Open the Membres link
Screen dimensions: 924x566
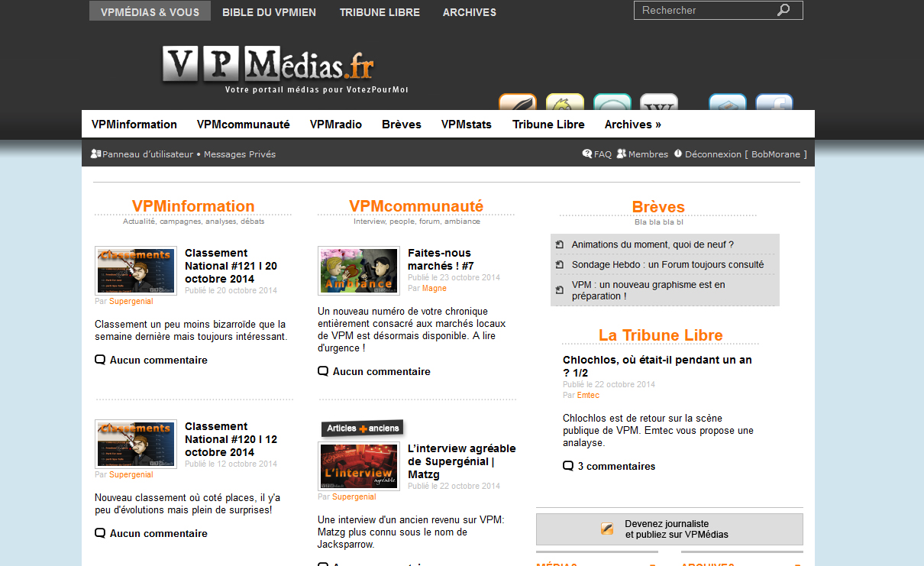click(x=648, y=154)
